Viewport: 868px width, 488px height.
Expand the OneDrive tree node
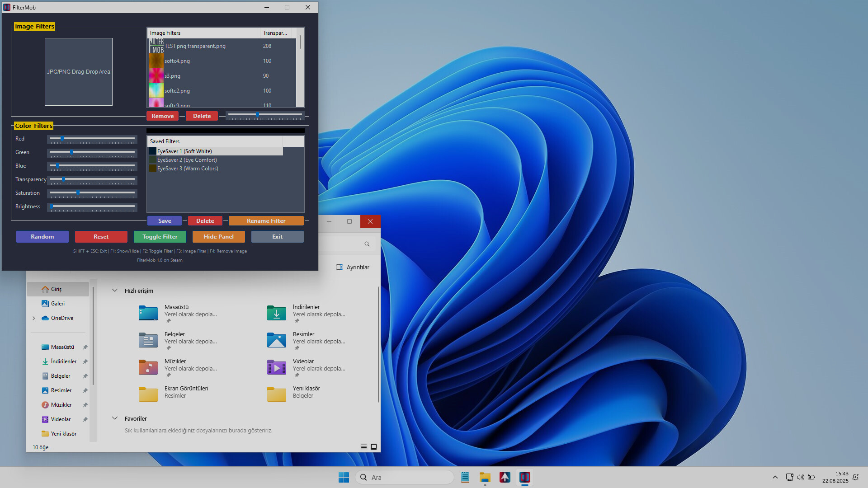click(x=33, y=318)
